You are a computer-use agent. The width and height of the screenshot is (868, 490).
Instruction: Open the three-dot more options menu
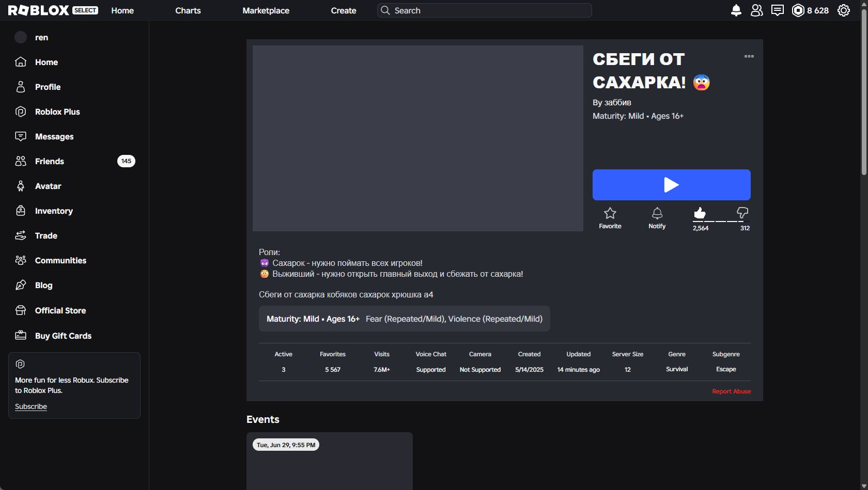[749, 56]
